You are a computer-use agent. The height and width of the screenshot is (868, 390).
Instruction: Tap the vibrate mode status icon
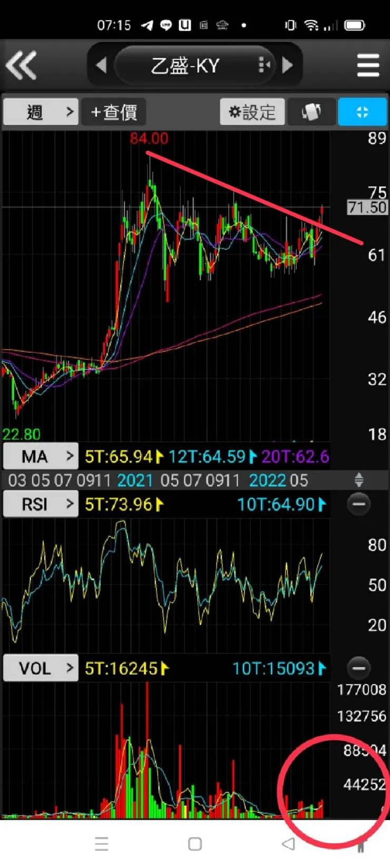(x=290, y=25)
